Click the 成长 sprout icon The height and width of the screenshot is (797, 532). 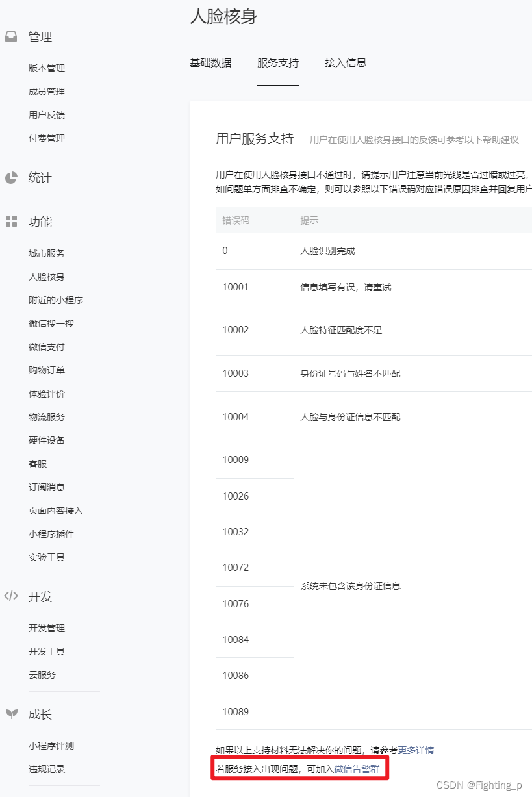tap(11, 714)
